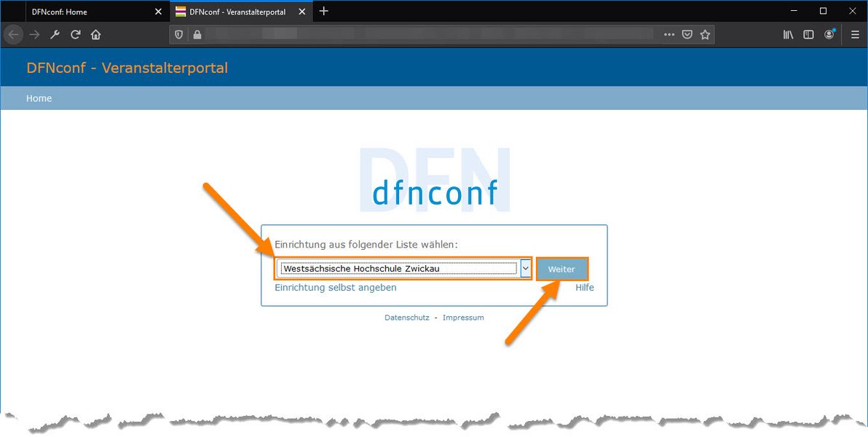This screenshot has width=868, height=437.
Task: Bookmark this page with the star
Action: tap(705, 35)
